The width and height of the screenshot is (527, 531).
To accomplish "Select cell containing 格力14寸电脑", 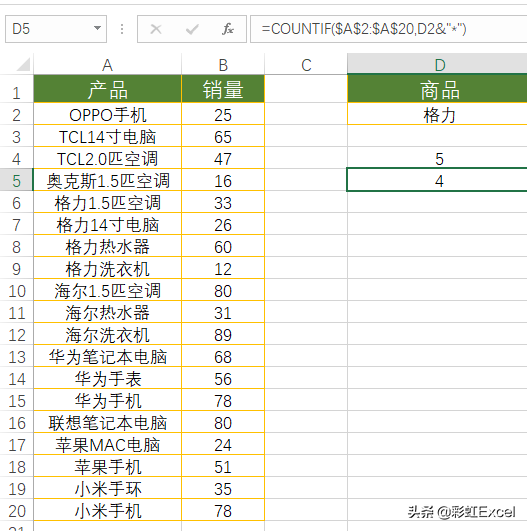I will [107, 225].
